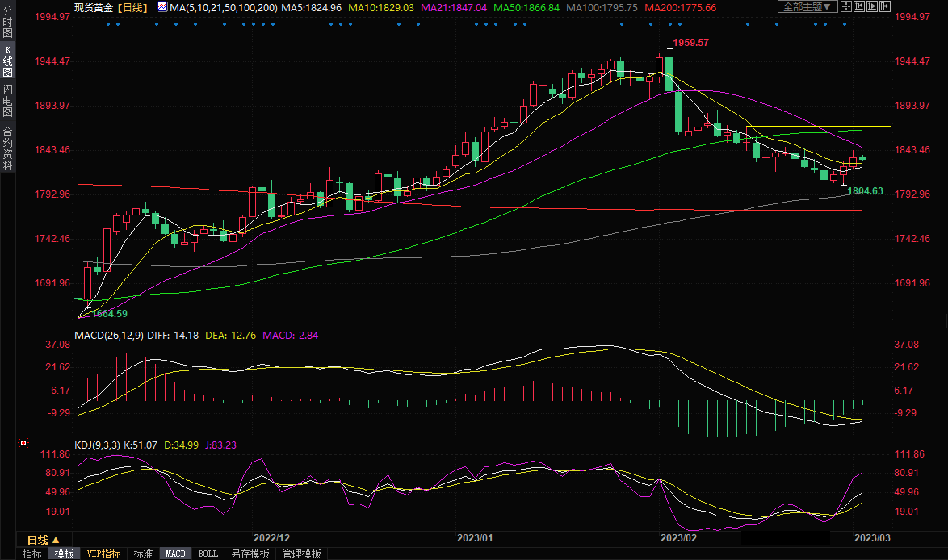The image size is (948, 560).
Task: Select the K线图 side tab
Action: [x=7, y=61]
